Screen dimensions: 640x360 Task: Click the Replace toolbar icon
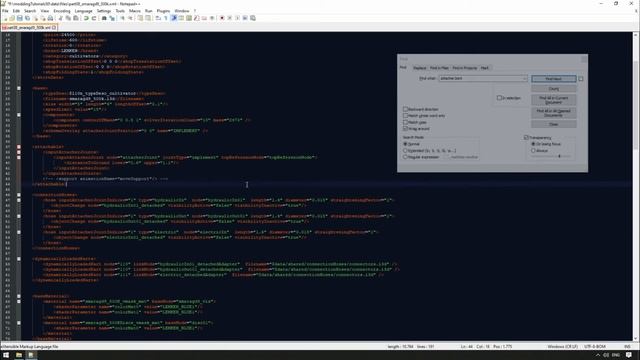click(112, 18)
